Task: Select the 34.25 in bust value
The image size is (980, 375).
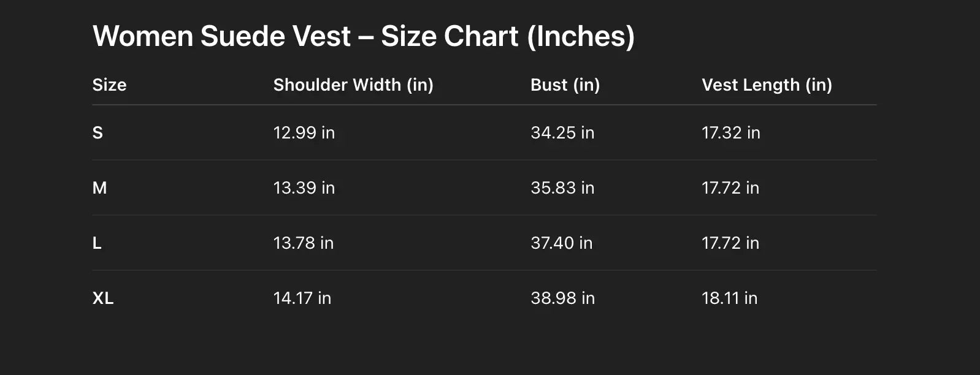Action: point(562,133)
